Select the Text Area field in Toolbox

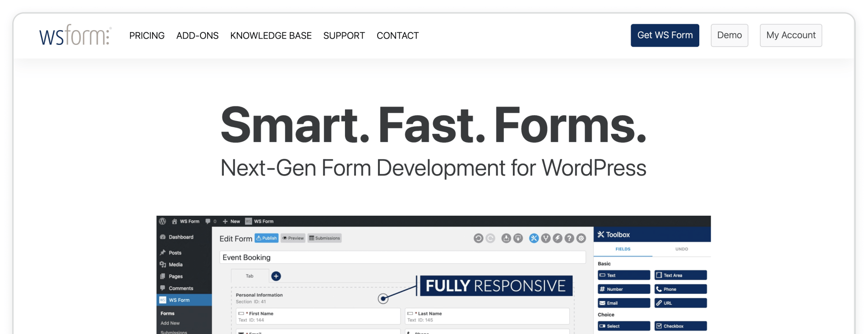click(681, 275)
